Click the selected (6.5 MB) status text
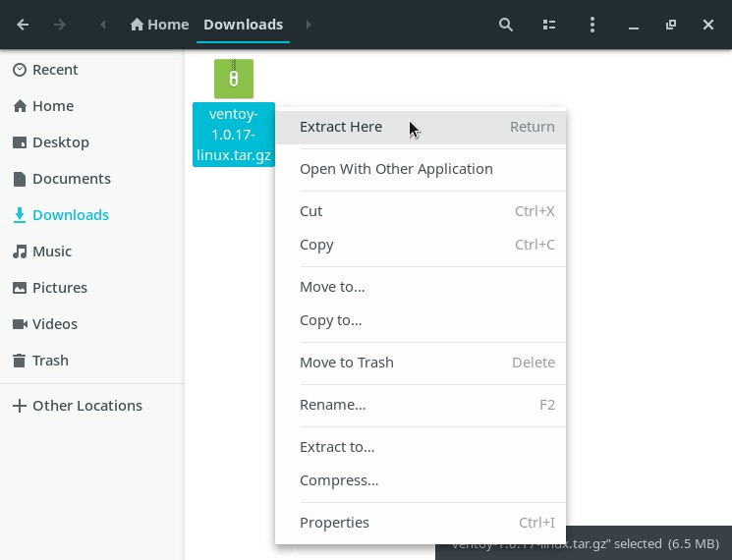This screenshot has height=560, width=732. (666, 543)
